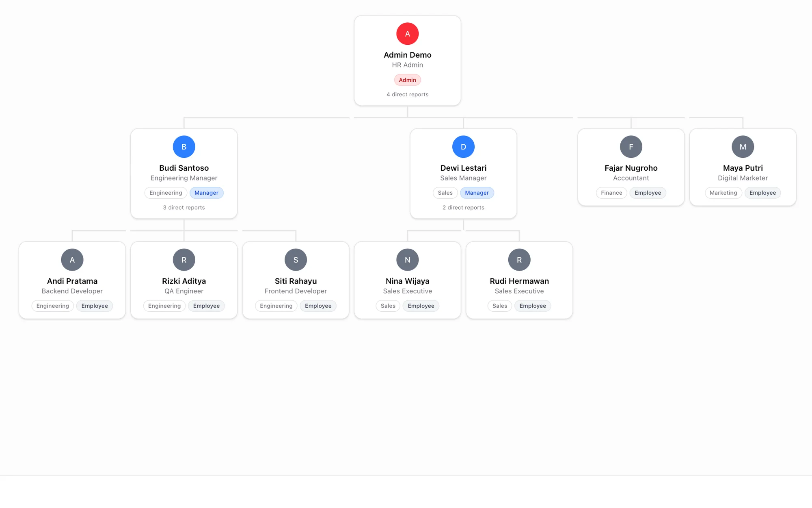Open Rudi Hermawan's name
This screenshot has height=508, width=812.
519,281
